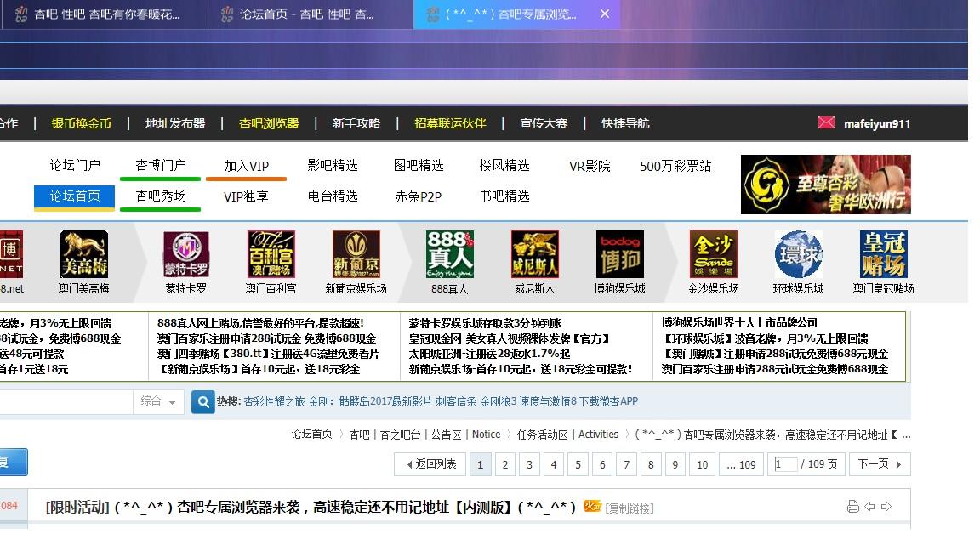The height and width of the screenshot is (551, 980).
Task: Open 楼凤精选 navigation item
Action: [504, 166]
